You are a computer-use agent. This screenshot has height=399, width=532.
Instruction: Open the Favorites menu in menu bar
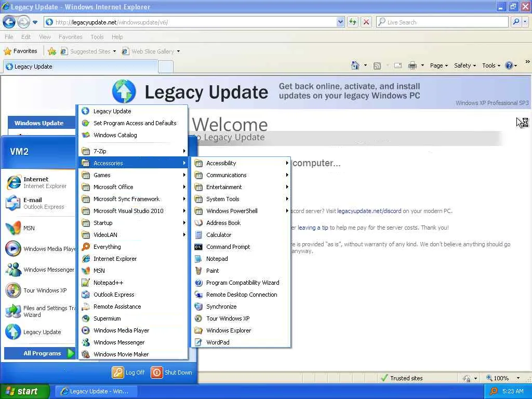pos(71,37)
